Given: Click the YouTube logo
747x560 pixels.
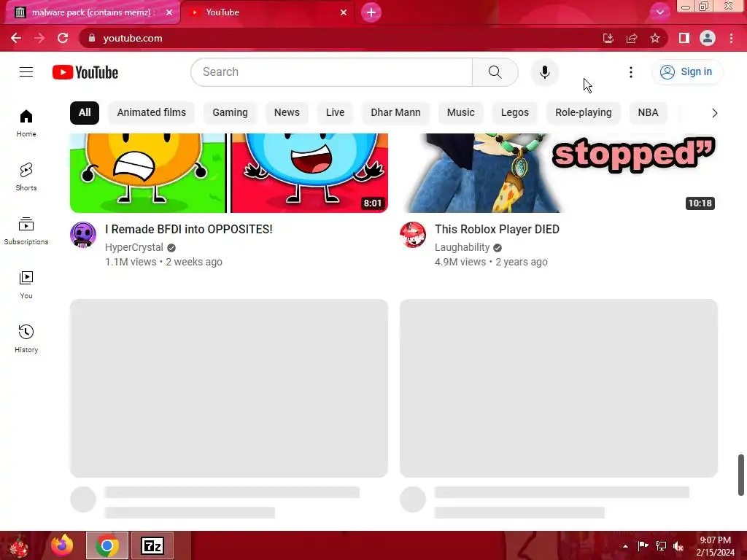Looking at the screenshot, I should pos(85,72).
